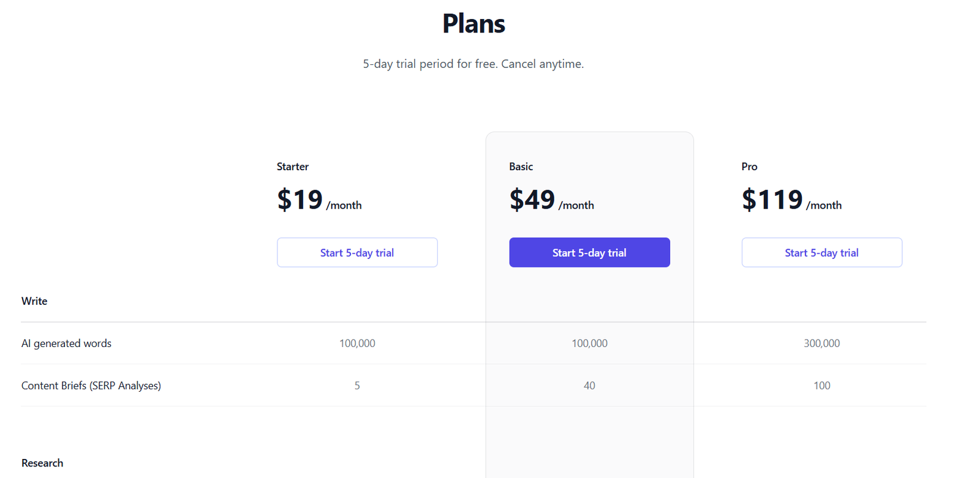Click the Pro plan's 100 content briefs value
Viewport: 980px width, 478px height.
click(821, 386)
